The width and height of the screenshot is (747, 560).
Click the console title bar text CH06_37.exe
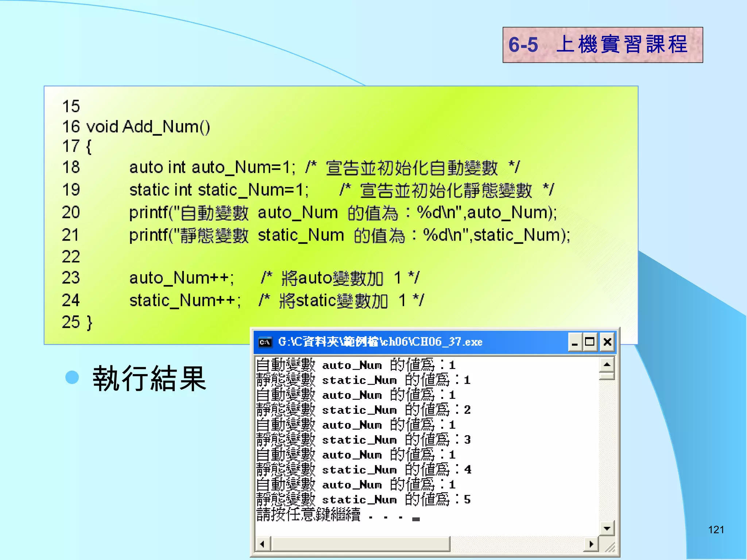point(380,342)
